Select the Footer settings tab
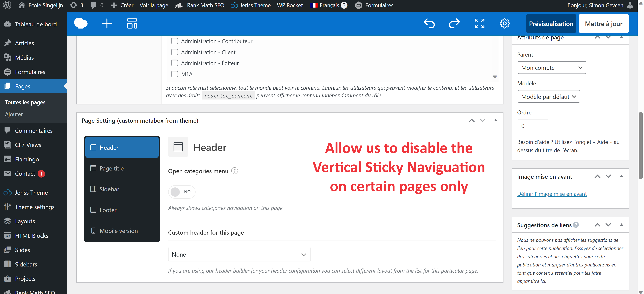This screenshot has height=294, width=644. [x=122, y=210]
